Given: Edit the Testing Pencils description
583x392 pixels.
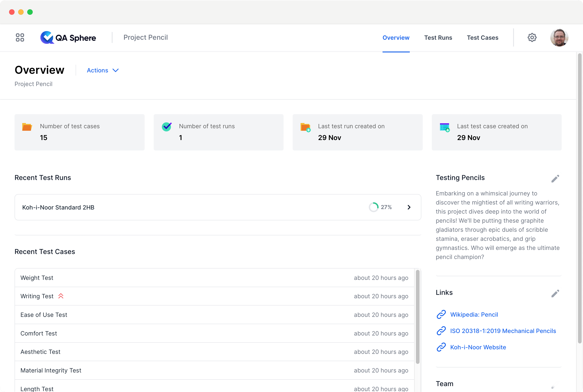Looking at the screenshot, I should 555,178.
